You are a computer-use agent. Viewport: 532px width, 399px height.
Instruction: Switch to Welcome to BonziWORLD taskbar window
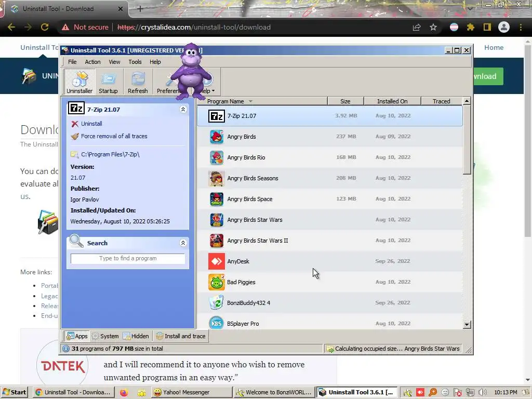point(274,392)
